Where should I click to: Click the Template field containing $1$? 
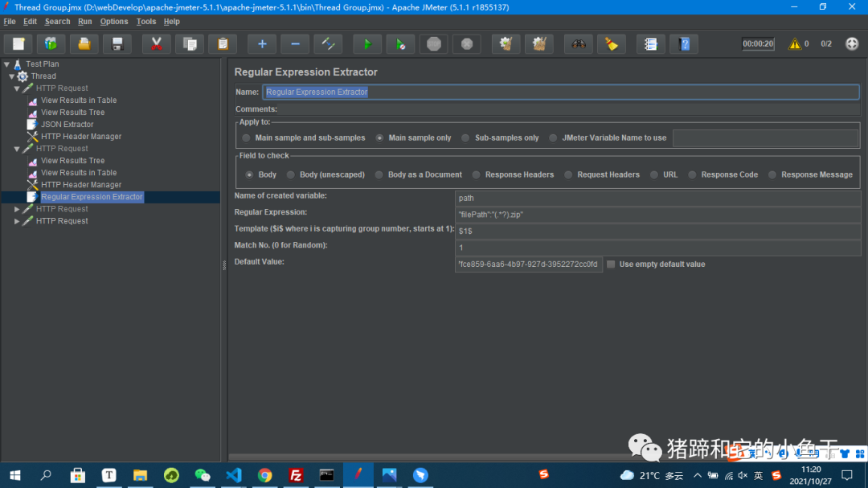(657, 231)
